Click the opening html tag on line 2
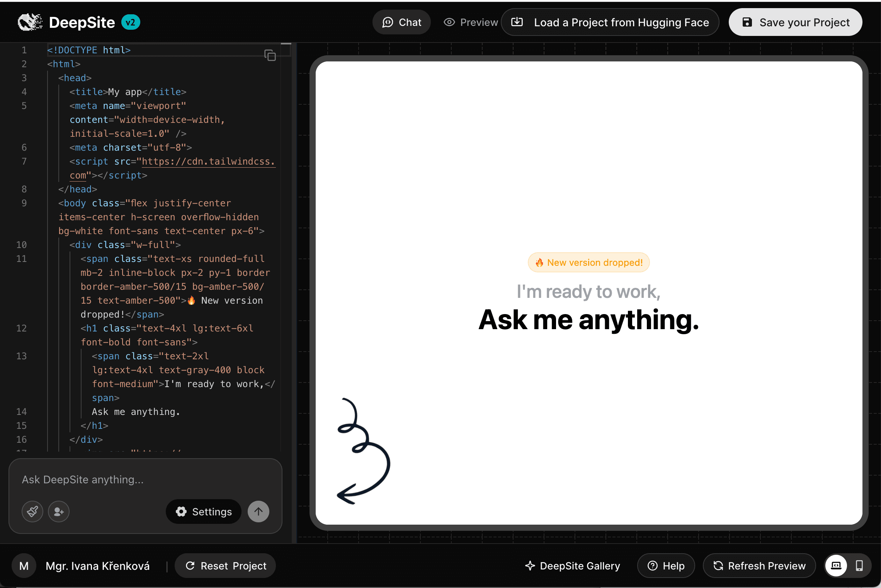 [x=64, y=64]
